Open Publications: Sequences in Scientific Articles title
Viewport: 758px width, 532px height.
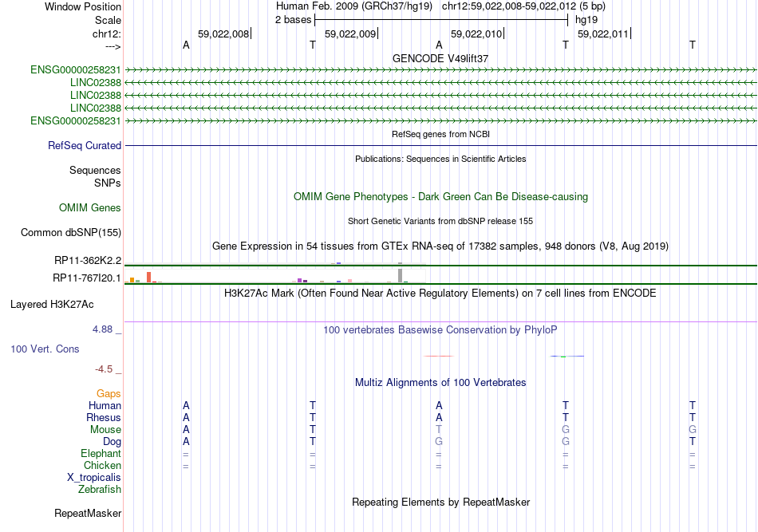pos(440,159)
